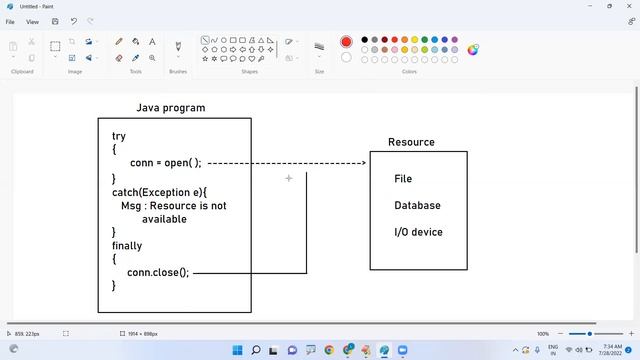The image size is (640, 360).
Task: Click the zoom out minus button
Action: (560, 334)
